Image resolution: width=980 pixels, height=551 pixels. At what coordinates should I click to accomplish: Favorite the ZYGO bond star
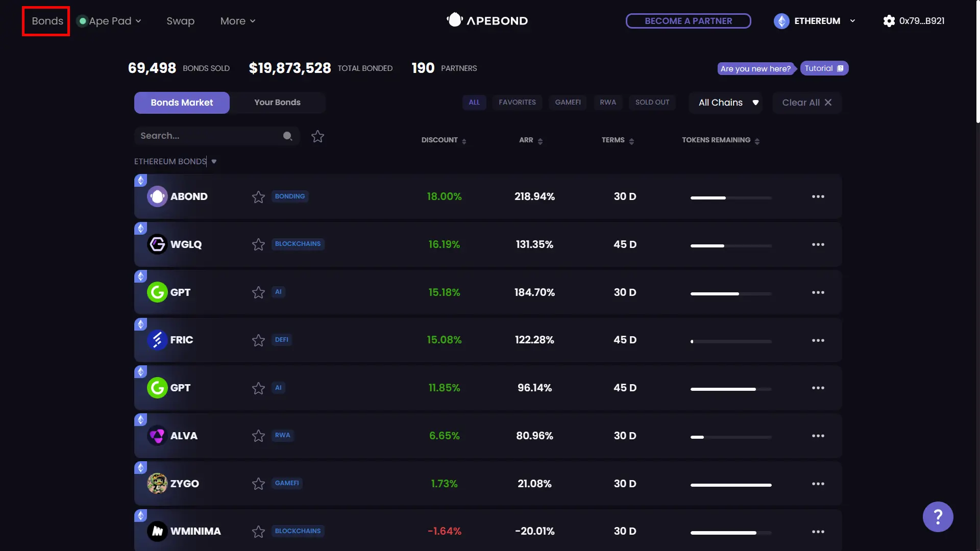tap(258, 484)
